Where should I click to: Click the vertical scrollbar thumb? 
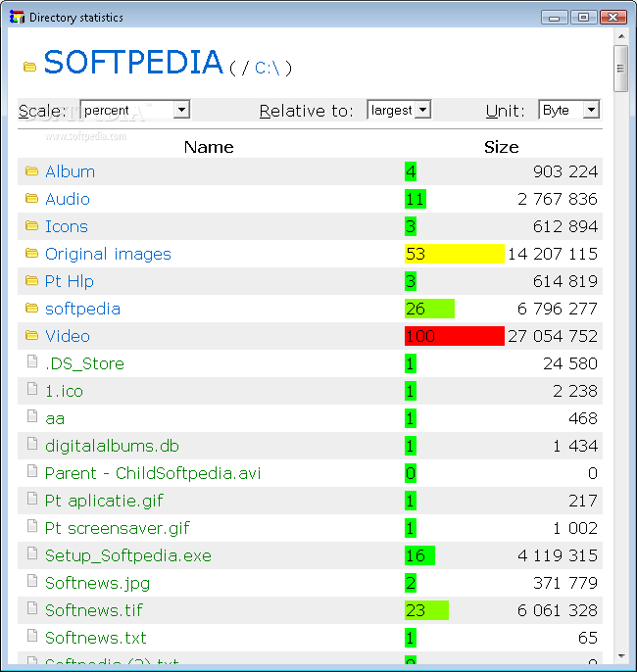click(620, 69)
